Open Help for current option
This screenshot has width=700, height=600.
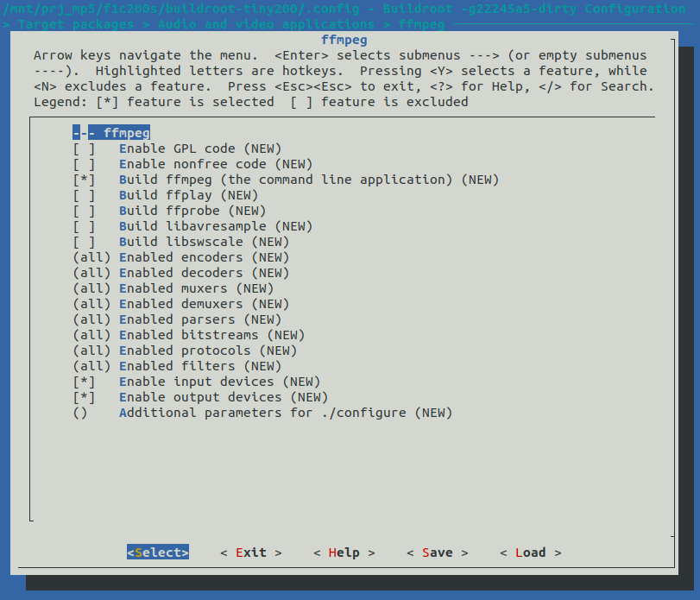[344, 553]
